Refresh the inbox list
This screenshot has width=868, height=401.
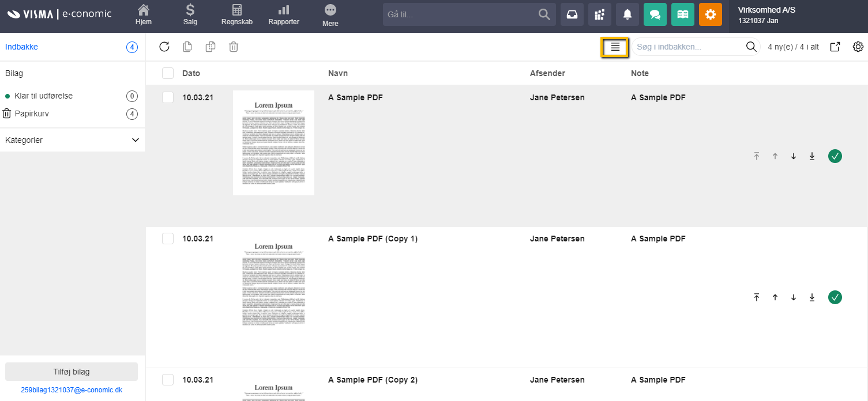(x=164, y=47)
